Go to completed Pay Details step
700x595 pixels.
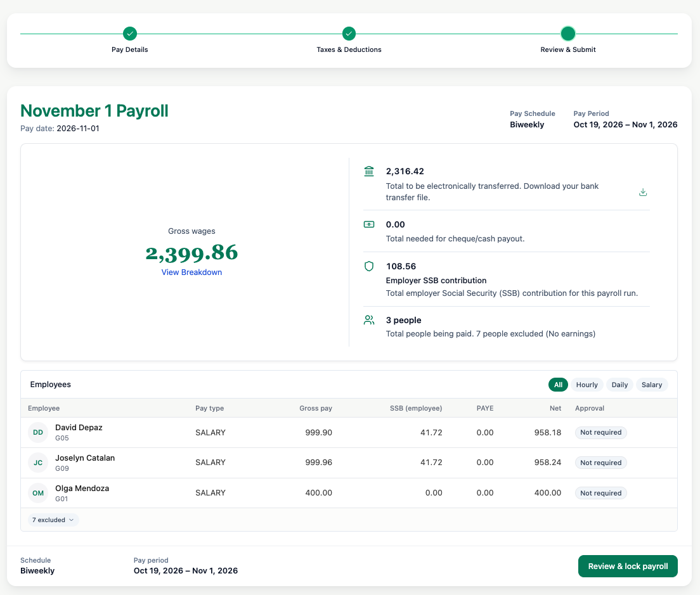[130, 34]
